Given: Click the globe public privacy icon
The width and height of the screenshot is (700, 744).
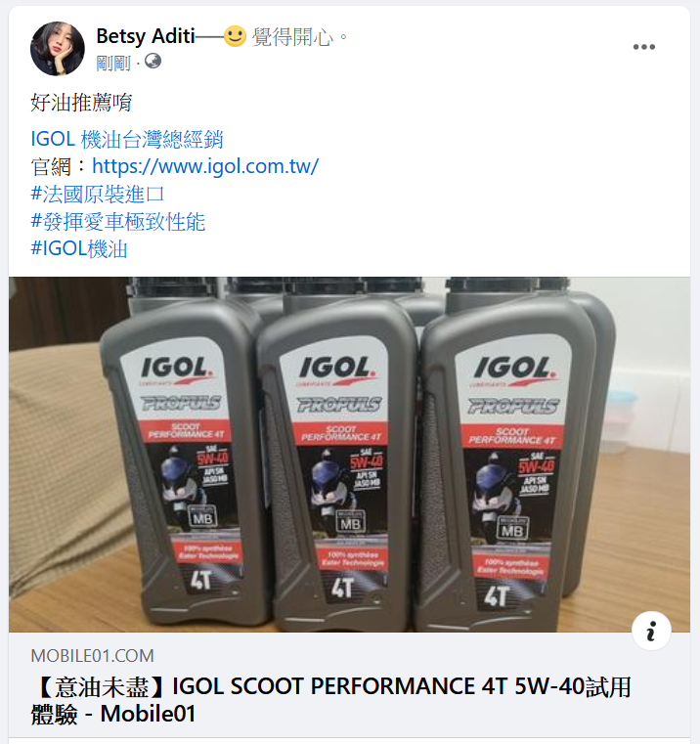Looking at the screenshot, I should point(153,62).
